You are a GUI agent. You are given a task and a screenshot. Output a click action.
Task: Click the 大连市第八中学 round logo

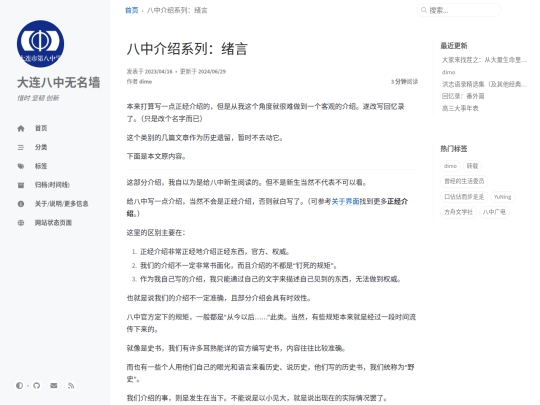tap(40, 44)
